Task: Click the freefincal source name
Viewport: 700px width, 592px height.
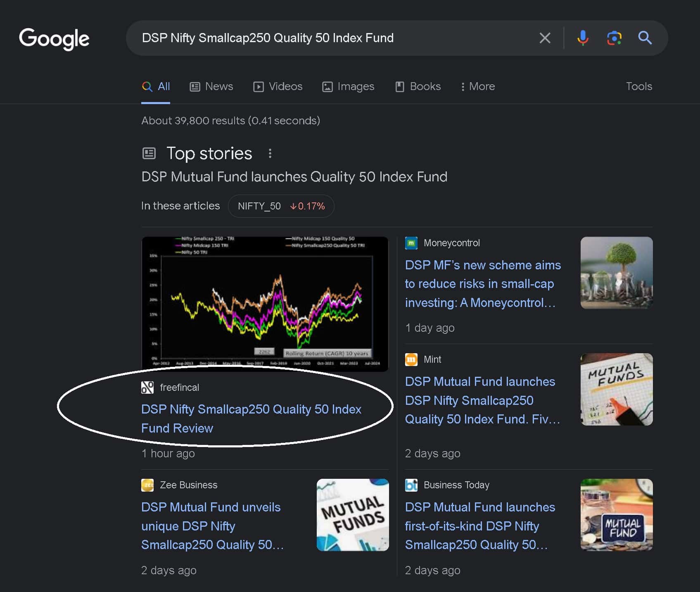Action: coord(179,388)
